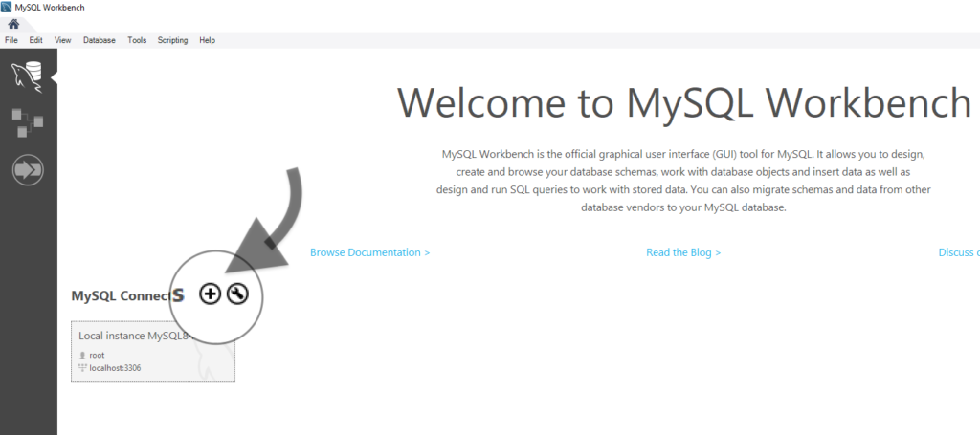Open the File menu
The image size is (980, 435).
pyautogui.click(x=11, y=40)
